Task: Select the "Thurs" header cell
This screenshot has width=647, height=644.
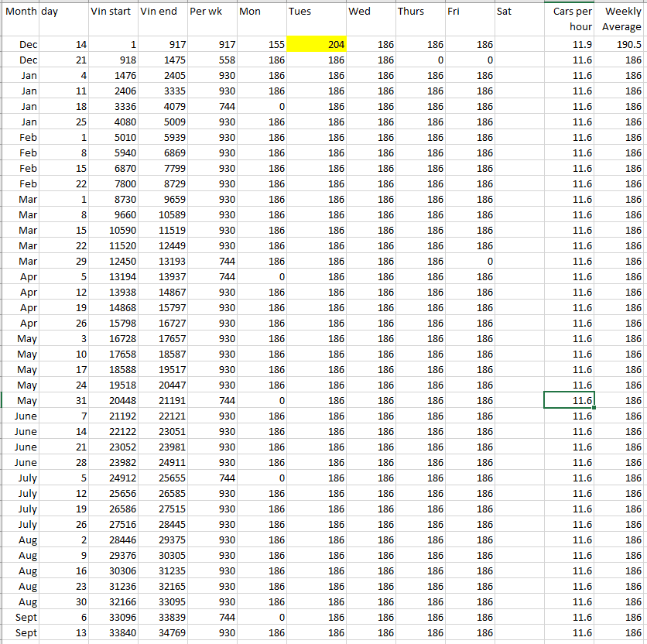Action: click(419, 12)
